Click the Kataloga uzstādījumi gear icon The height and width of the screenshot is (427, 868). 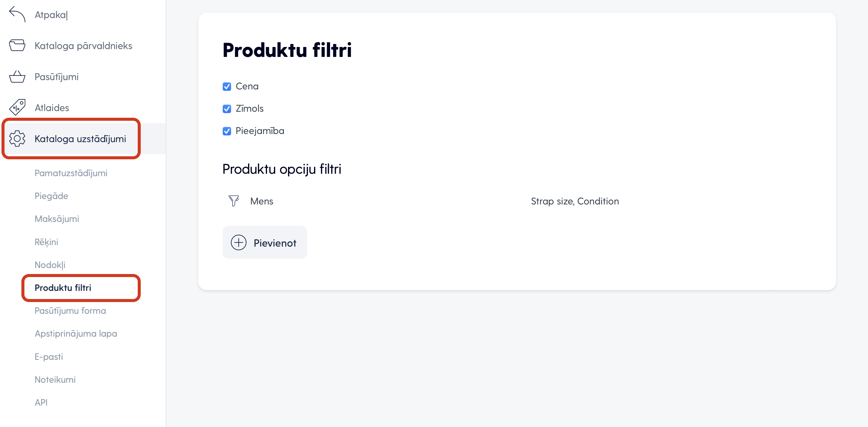click(x=17, y=139)
